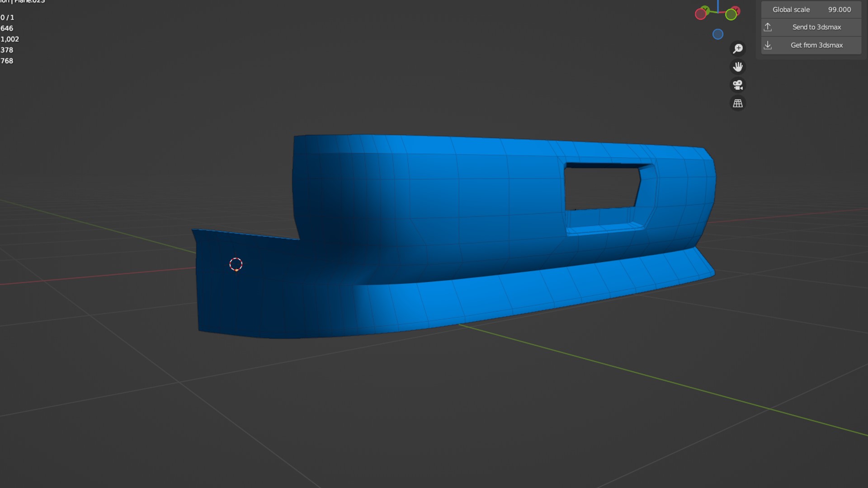The image size is (868, 488).
Task: Click the Global scale value field
Action: pyautogui.click(x=839, y=9)
